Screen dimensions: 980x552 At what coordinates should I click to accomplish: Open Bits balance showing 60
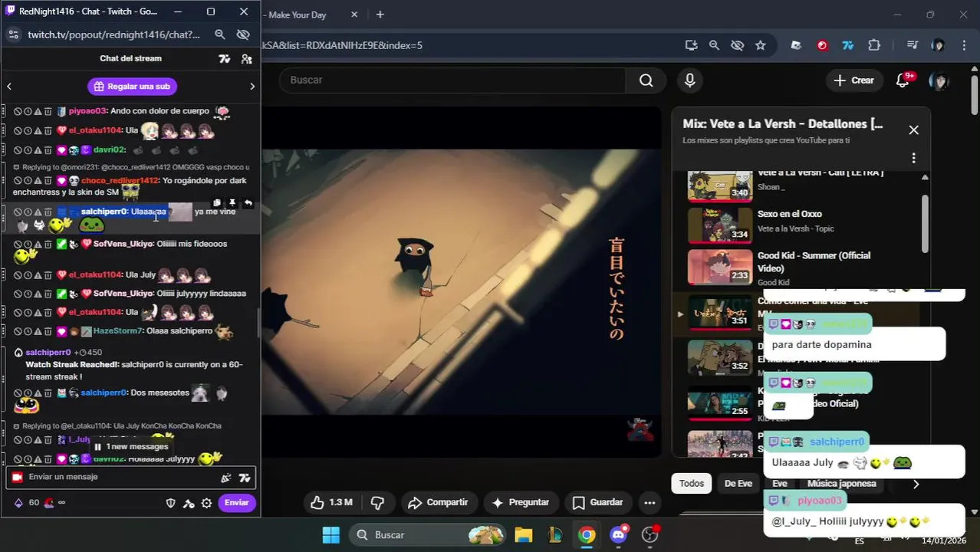[26, 503]
